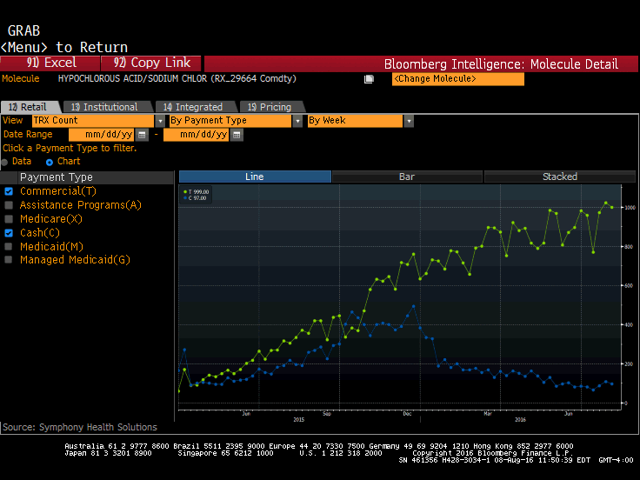Enable the Managed Medicaid(G) checkbox
Viewport: 640px width, 480px height.
pyautogui.click(x=9, y=260)
